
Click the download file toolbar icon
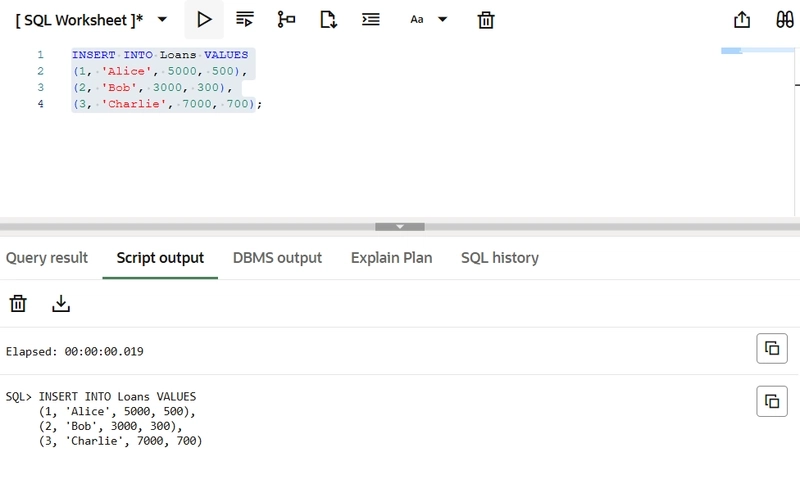[328, 19]
